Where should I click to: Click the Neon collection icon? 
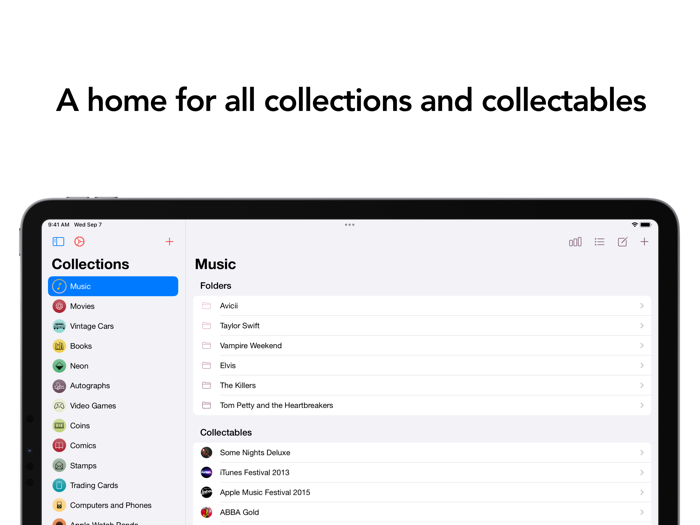[x=59, y=366]
